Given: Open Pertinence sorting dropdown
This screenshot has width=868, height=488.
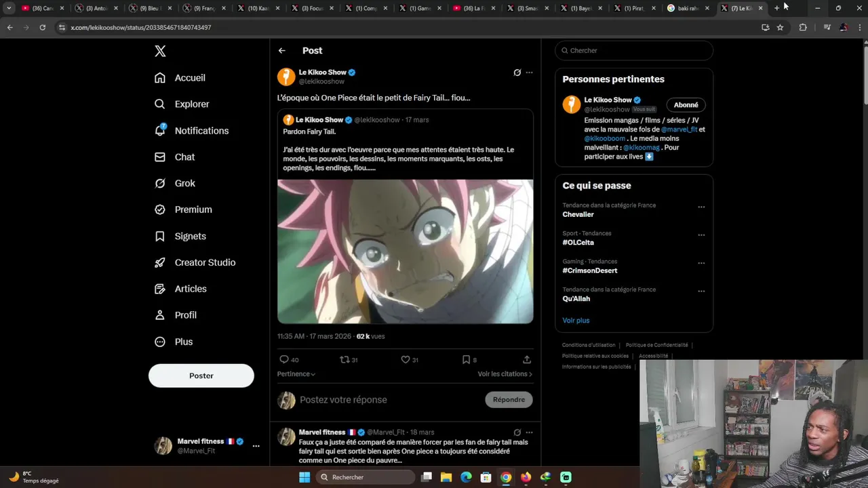Looking at the screenshot, I should pyautogui.click(x=296, y=374).
